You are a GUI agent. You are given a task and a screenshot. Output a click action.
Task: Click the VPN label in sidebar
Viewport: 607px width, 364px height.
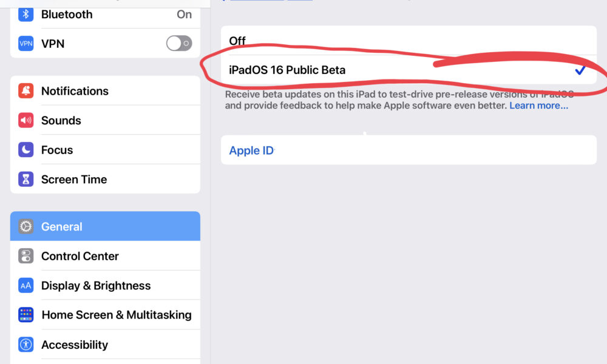[x=53, y=44]
